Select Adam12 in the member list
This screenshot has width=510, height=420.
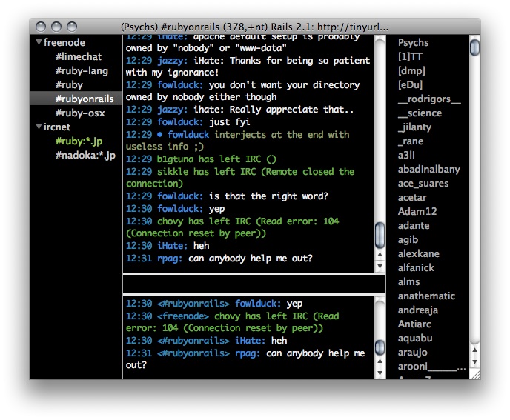tap(417, 212)
